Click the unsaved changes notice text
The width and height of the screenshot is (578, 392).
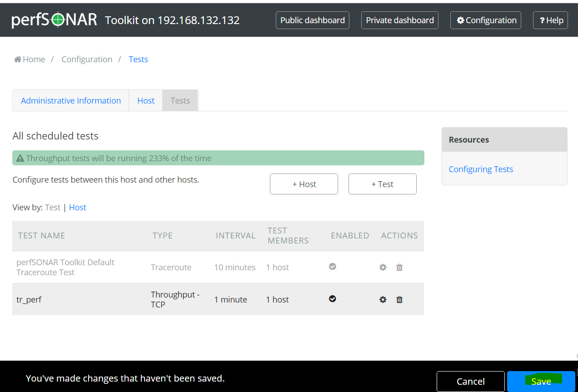click(x=125, y=378)
